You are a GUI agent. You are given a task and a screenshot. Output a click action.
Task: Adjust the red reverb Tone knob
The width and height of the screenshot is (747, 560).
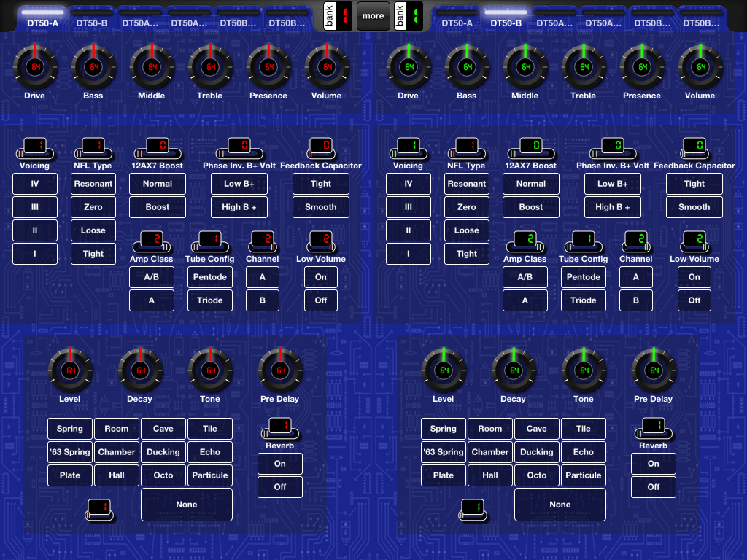click(211, 370)
